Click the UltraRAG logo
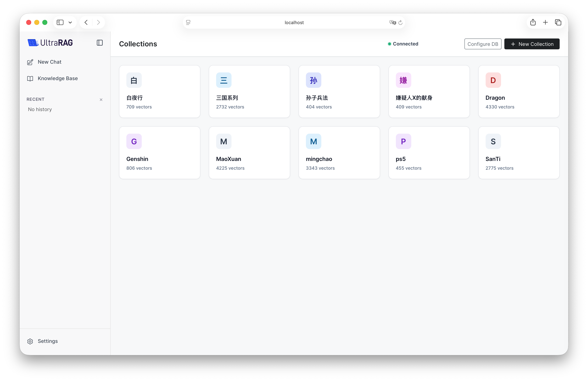This screenshot has width=588, height=381. (x=50, y=43)
